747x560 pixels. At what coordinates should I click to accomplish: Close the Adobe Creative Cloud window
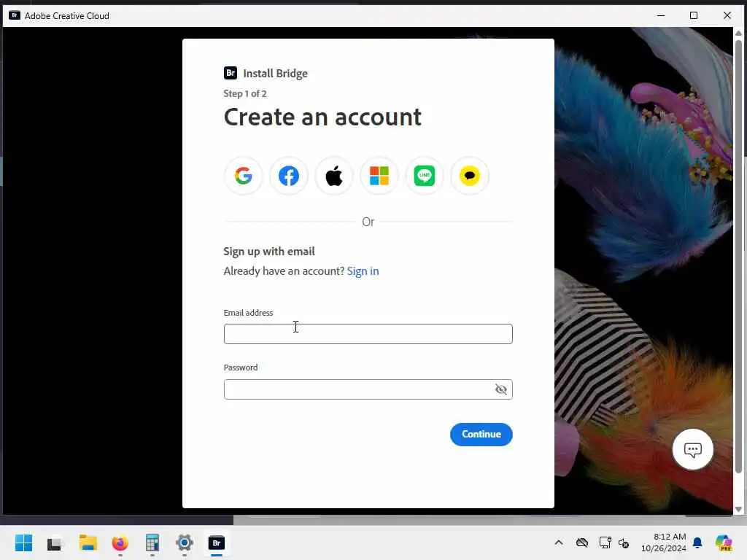coord(727,15)
